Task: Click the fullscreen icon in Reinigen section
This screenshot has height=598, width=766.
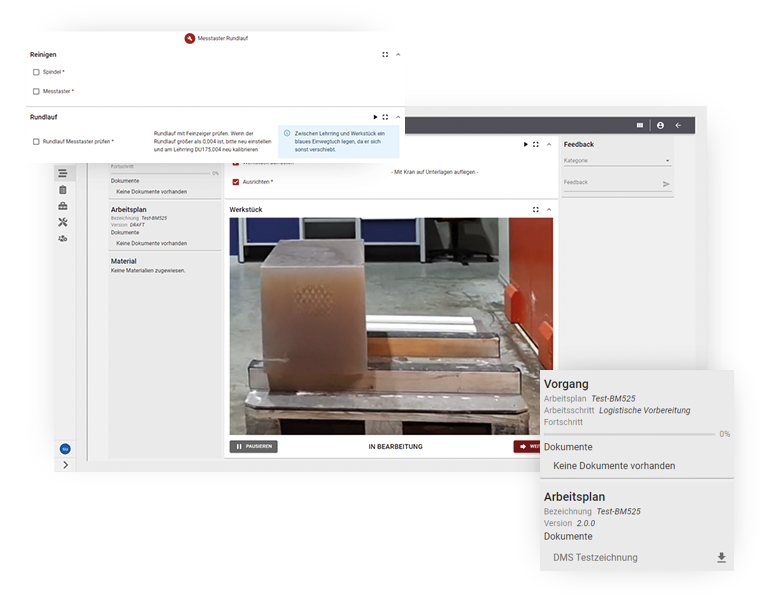Action: coord(385,55)
